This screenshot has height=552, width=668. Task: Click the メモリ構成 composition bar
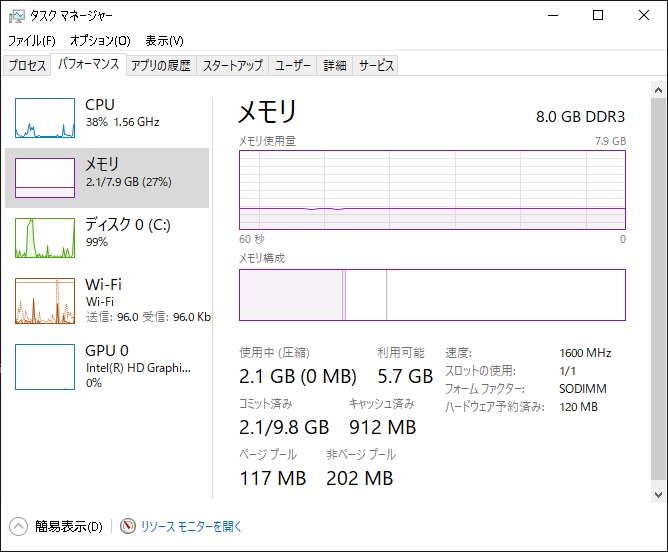pyautogui.click(x=432, y=295)
